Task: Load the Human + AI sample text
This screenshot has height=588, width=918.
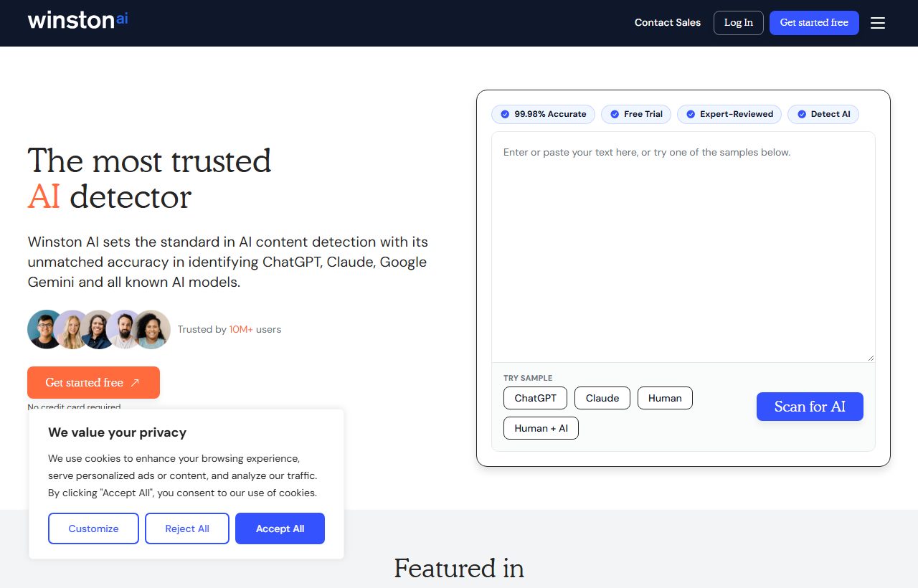Action: 541,428
